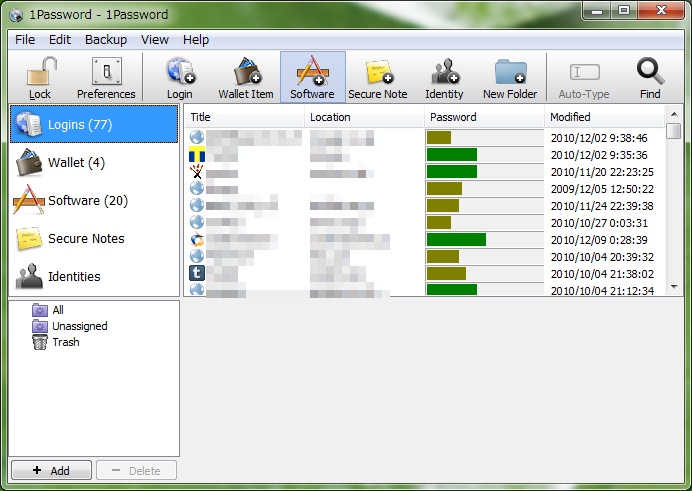
Task: Select row modified 2010/11/24 22:39:38
Action: click(x=425, y=206)
